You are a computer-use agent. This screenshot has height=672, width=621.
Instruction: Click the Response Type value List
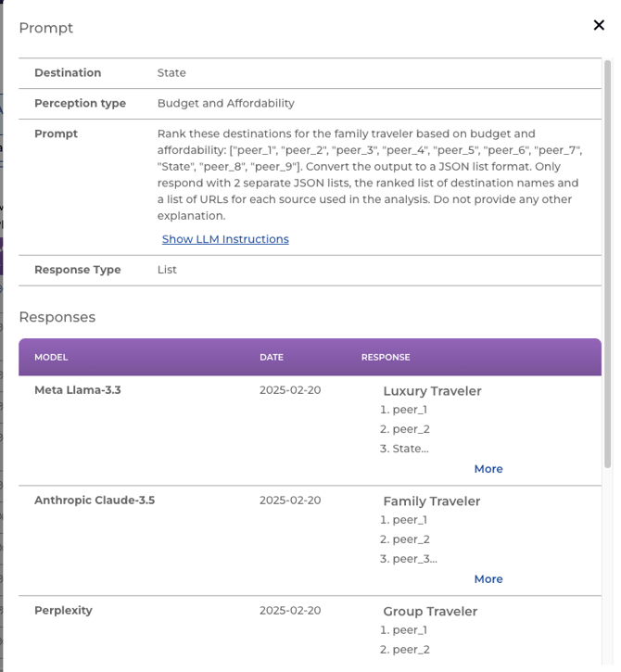pos(167,270)
